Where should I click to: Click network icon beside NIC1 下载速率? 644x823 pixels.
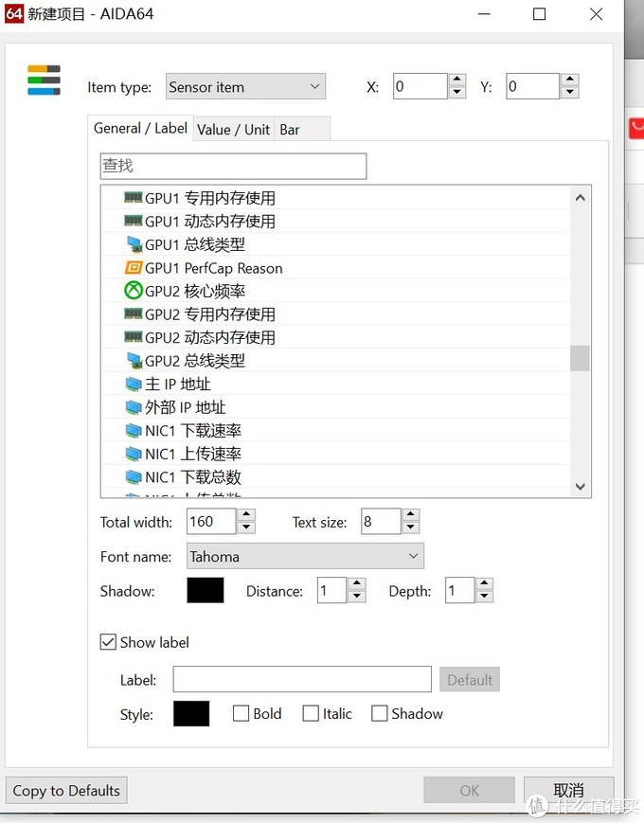[x=134, y=431]
